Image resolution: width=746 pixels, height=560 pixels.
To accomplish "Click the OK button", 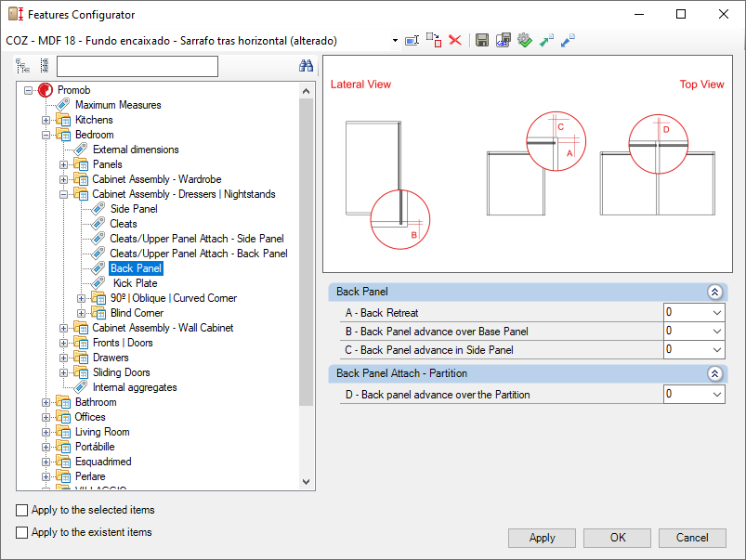I will (617, 538).
